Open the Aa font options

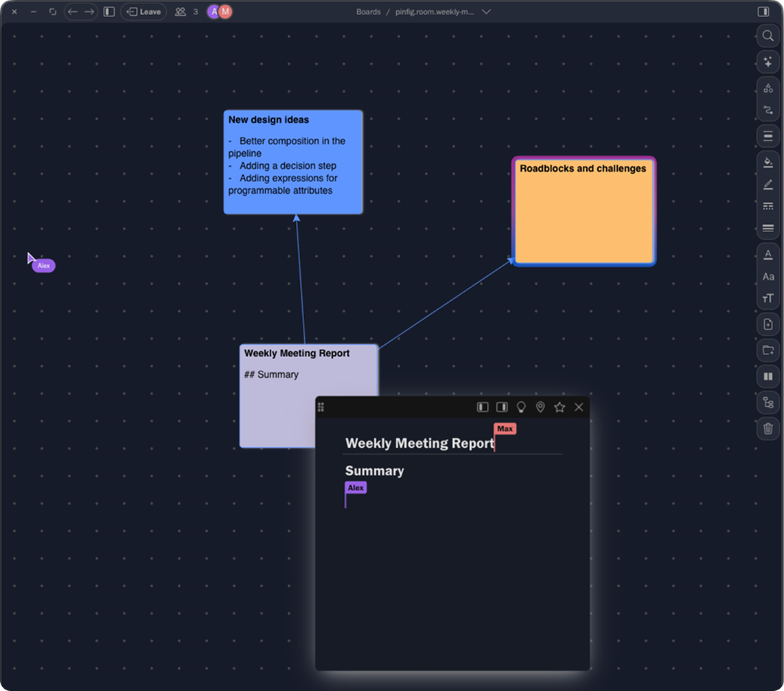(768, 277)
